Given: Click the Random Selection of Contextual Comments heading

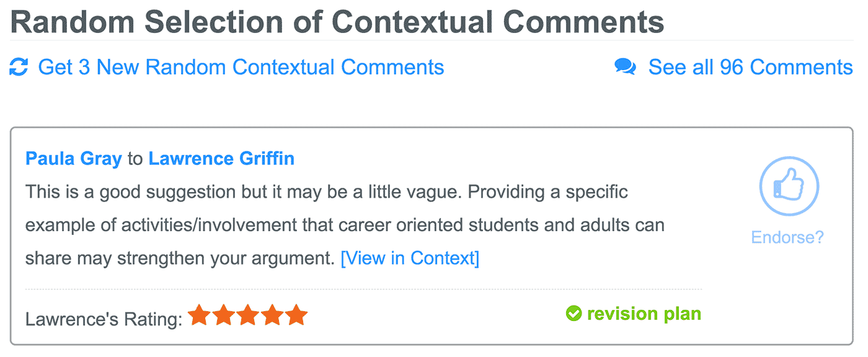Looking at the screenshot, I should click(x=337, y=22).
